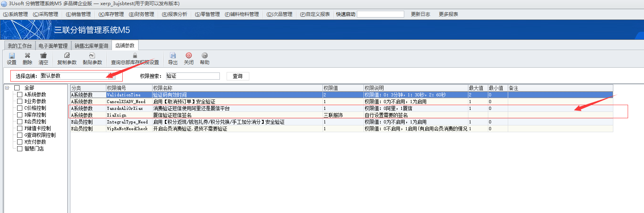Select the VipReNotNeedCheck cell

pos(129,129)
